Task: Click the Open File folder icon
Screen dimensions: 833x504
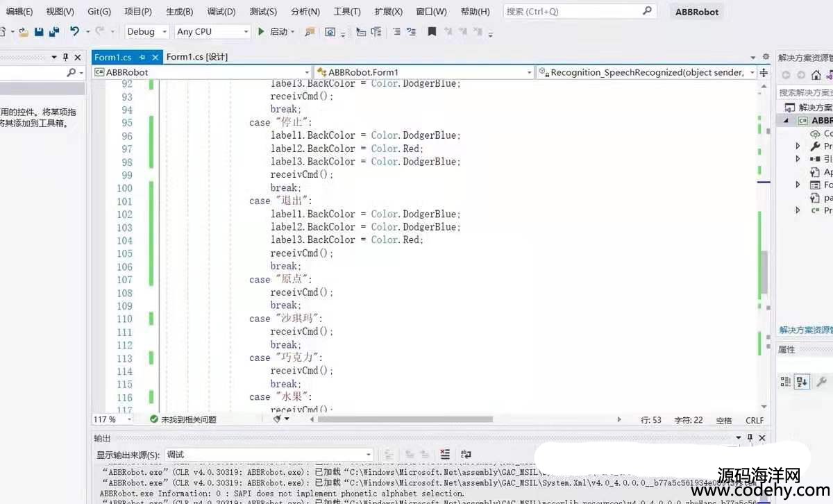Action: 24,32
